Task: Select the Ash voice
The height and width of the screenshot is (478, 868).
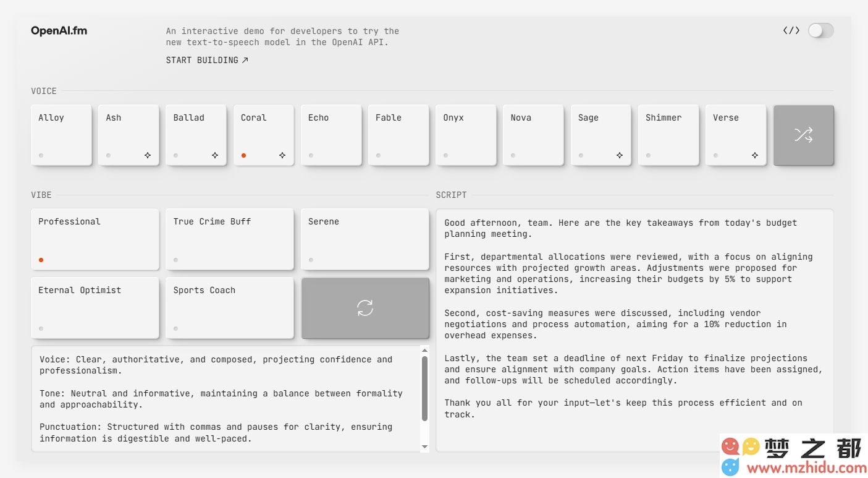Action: coord(129,135)
